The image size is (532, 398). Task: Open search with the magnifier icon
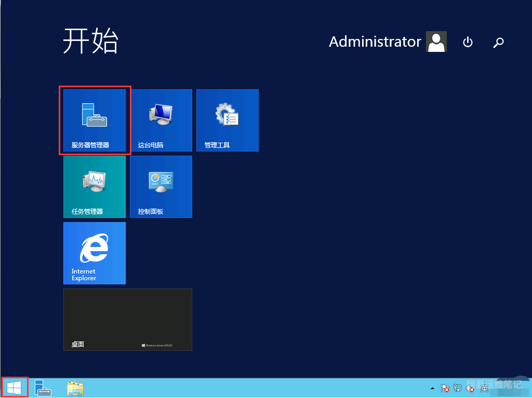pos(499,42)
